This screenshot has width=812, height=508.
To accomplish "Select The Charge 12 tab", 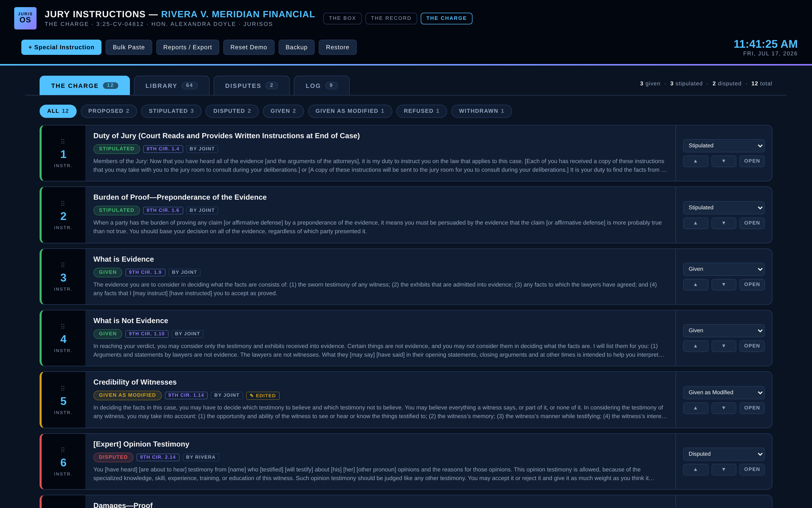I will (84, 86).
